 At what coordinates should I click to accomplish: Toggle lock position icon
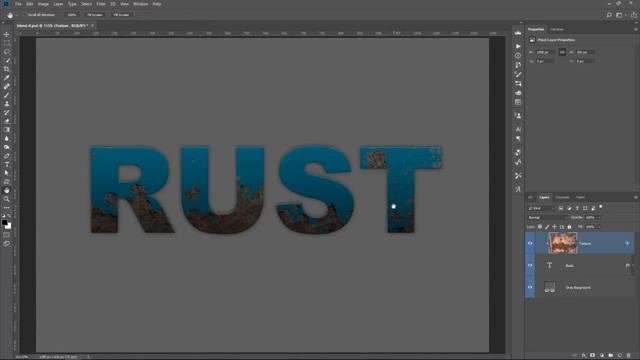(x=554, y=227)
